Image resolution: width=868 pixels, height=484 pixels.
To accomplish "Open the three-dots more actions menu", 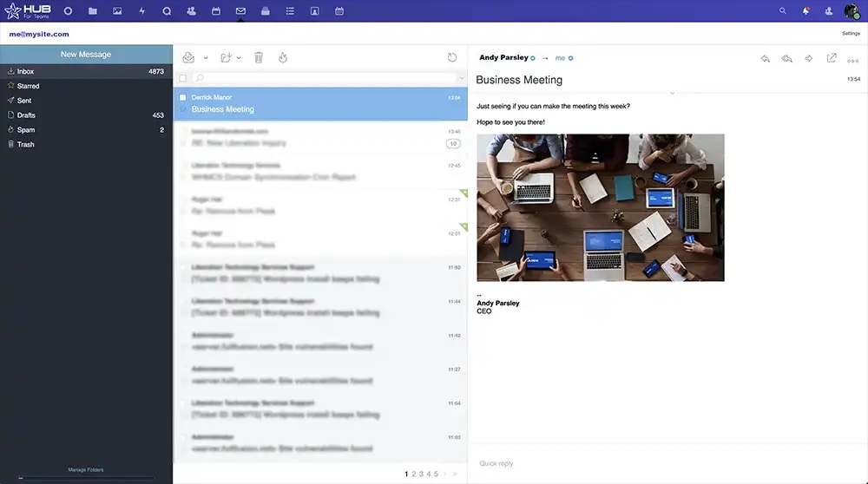I will coord(853,60).
